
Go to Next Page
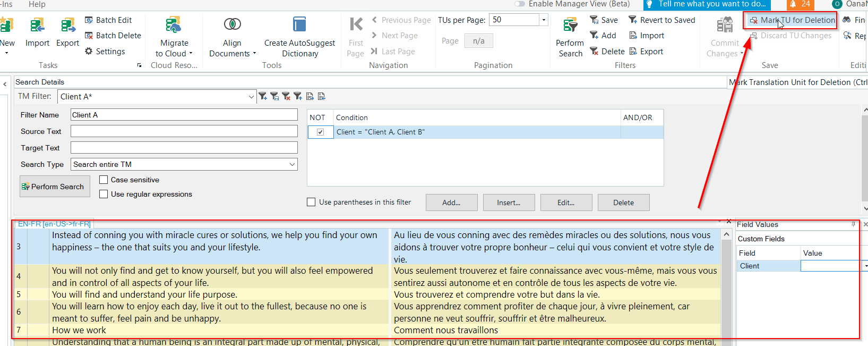(394, 36)
